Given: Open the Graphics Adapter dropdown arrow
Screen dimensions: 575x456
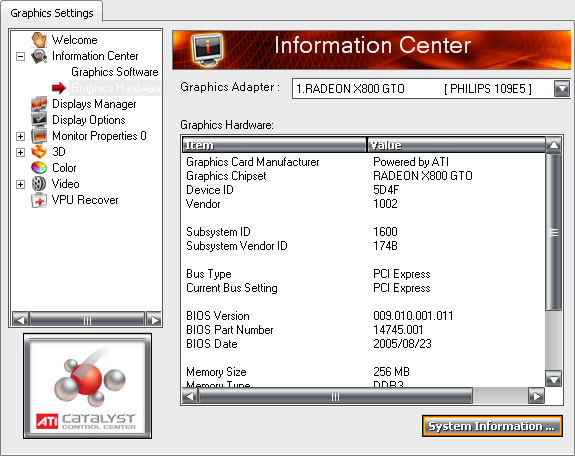Looking at the screenshot, I should 561,88.
